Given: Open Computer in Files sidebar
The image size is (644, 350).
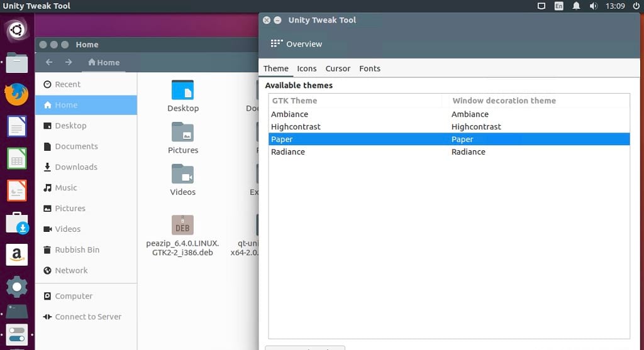Looking at the screenshot, I should [x=86, y=296].
